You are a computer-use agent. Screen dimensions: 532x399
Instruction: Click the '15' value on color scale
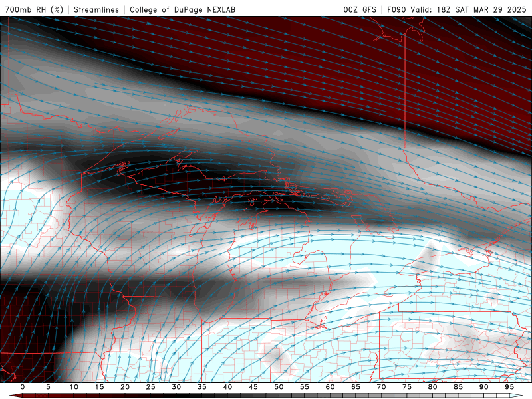point(99,387)
